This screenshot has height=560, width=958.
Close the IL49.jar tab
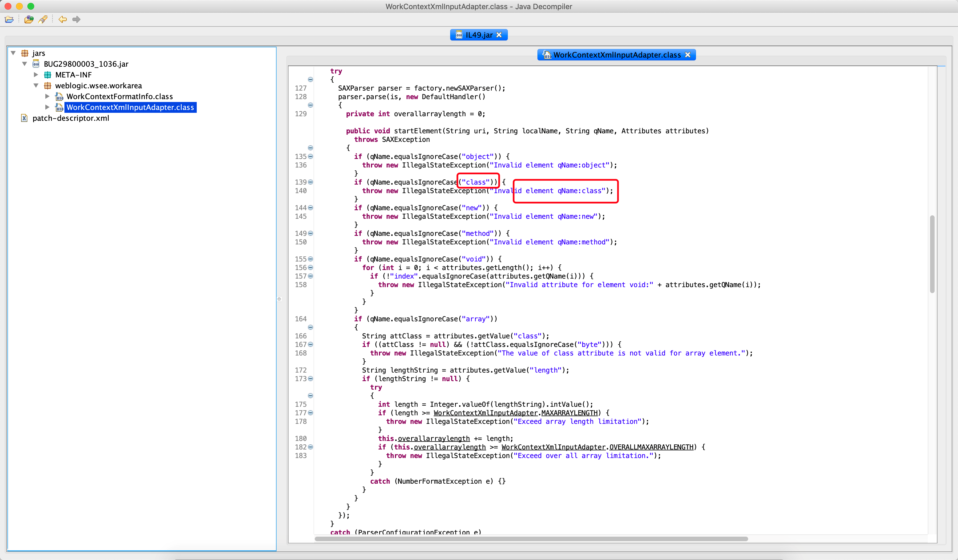[x=499, y=35]
